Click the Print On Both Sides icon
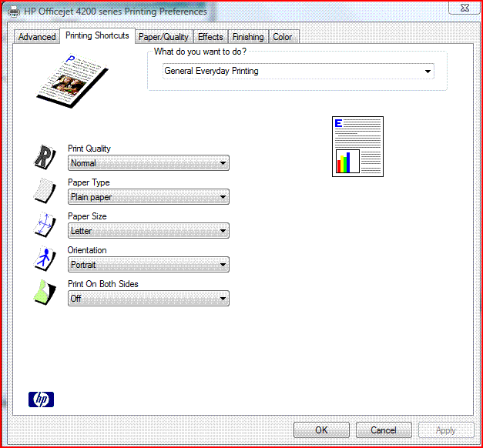This screenshot has width=483, height=448. click(45, 293)
